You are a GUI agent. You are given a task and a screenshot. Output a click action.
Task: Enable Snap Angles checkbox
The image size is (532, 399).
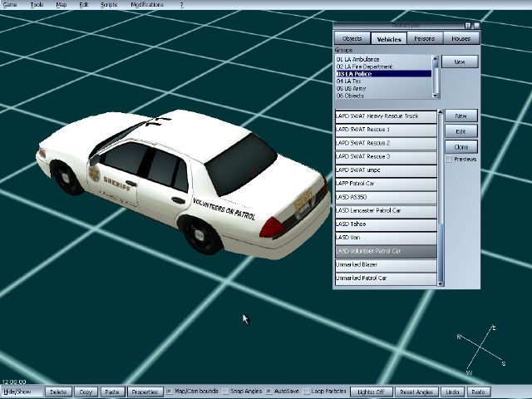[x=225, y=392]
